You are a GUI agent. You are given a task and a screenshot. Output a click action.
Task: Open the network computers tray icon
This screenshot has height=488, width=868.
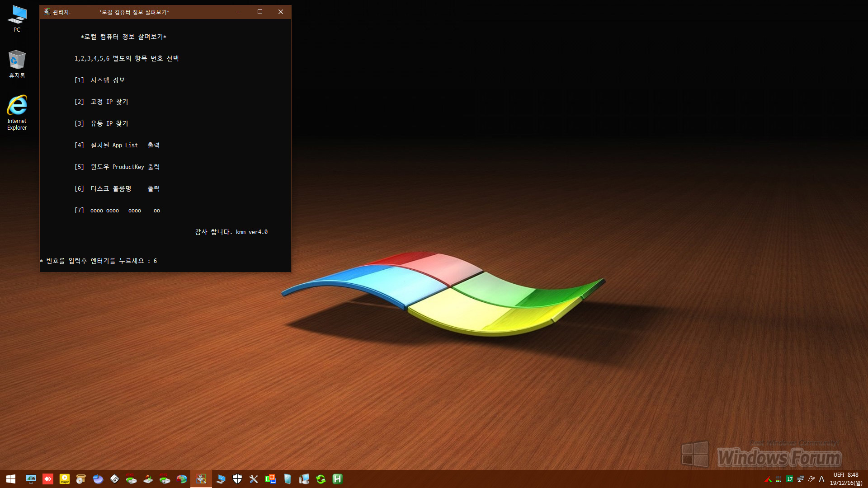coord(800,479)
